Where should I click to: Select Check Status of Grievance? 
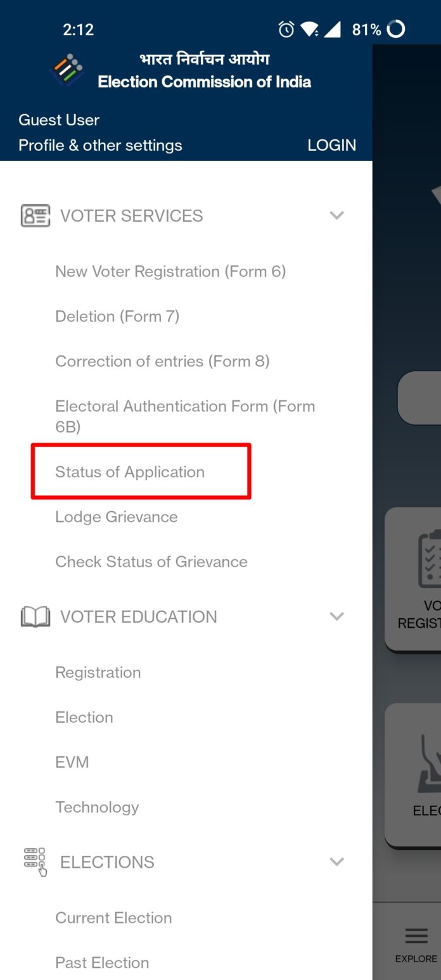(x=151, y=561)
